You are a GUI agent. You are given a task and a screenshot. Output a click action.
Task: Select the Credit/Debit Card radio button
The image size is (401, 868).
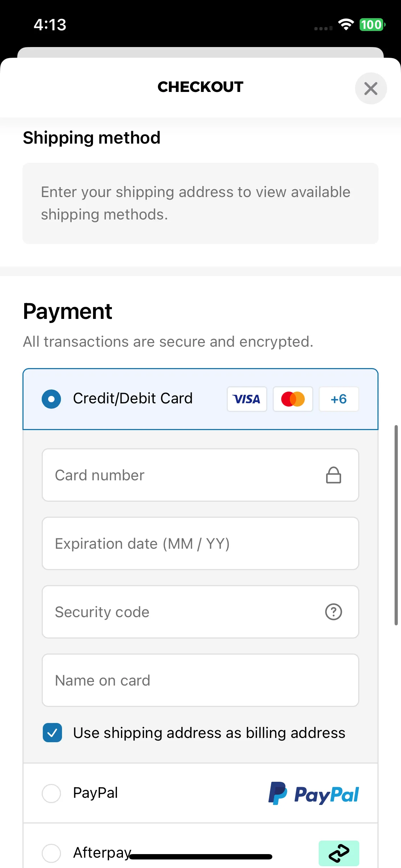tap(51, 399)
